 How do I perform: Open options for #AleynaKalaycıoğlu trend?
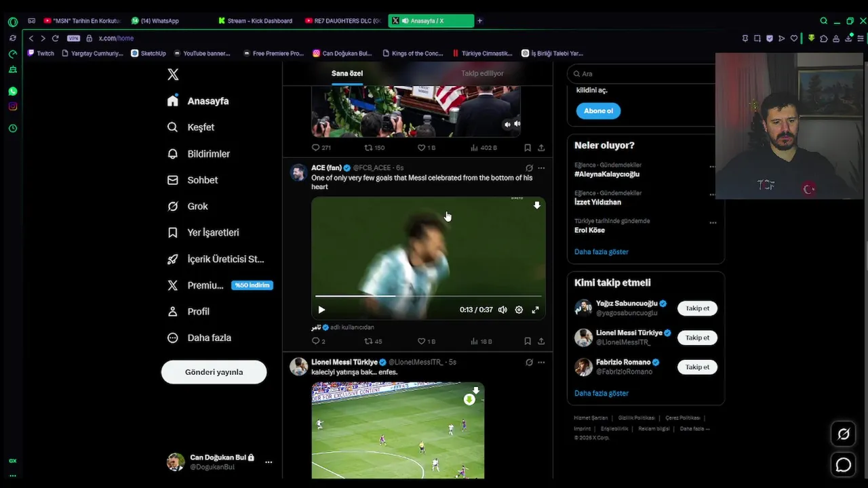tap(712, 166)
